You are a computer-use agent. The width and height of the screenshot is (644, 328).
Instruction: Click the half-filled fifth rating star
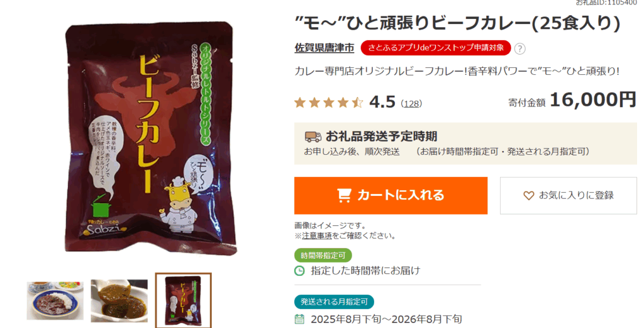[358, 103]
